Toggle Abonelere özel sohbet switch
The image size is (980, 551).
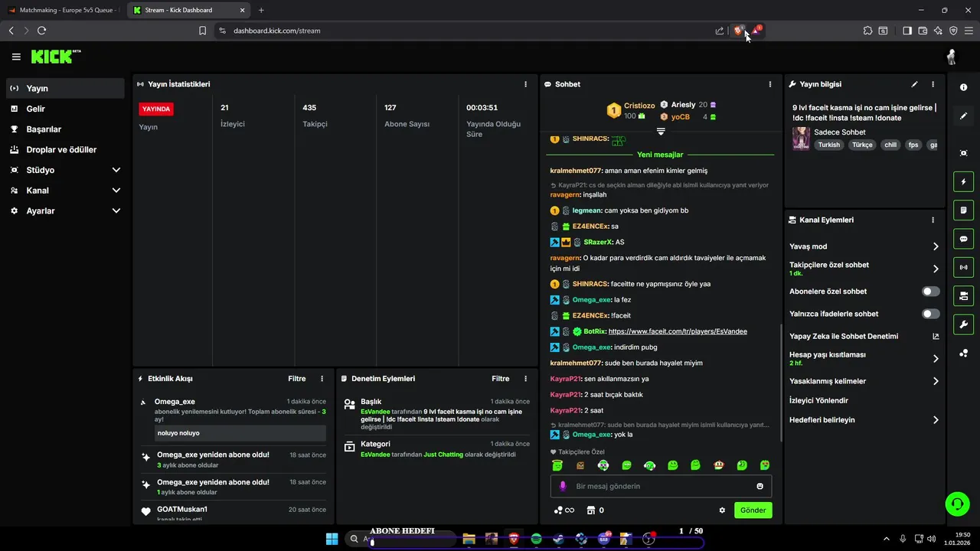(x=931, y=292)
